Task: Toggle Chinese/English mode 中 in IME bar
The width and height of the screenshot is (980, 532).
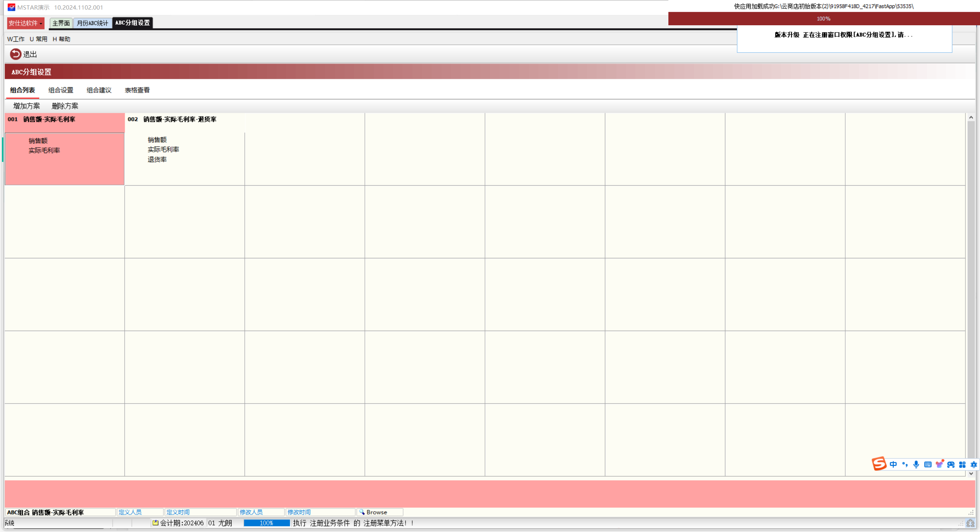Action: (893, 464)
